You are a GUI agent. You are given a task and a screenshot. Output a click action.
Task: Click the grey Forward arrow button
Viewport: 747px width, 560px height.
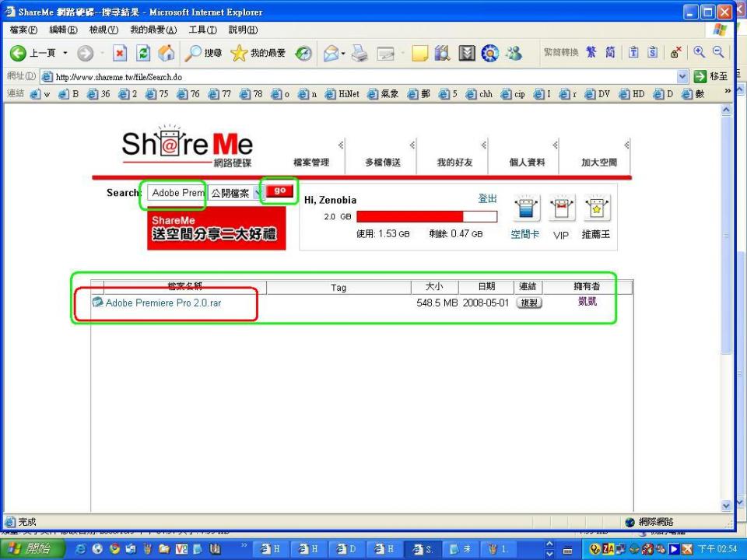pyautogui.click(x=86, y=53)
